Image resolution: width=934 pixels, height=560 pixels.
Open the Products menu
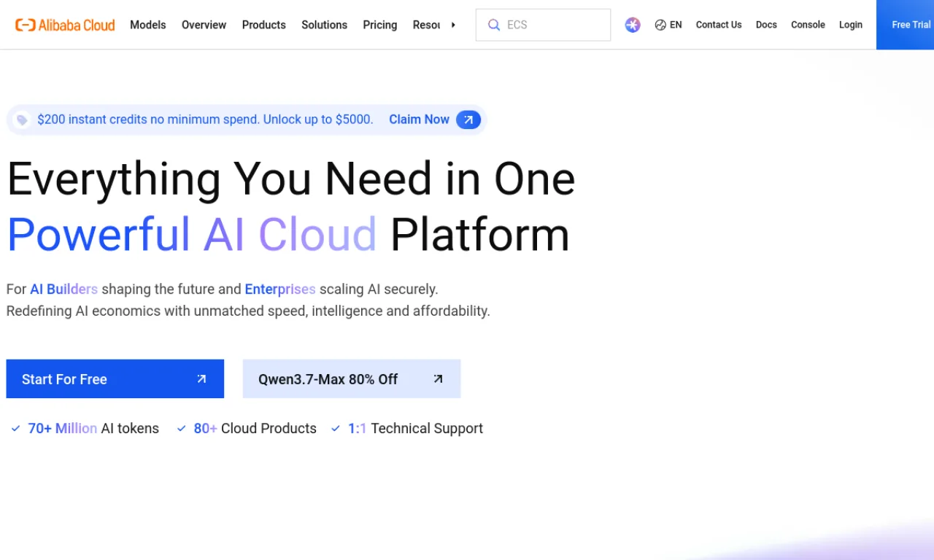[x=263, y=25]
